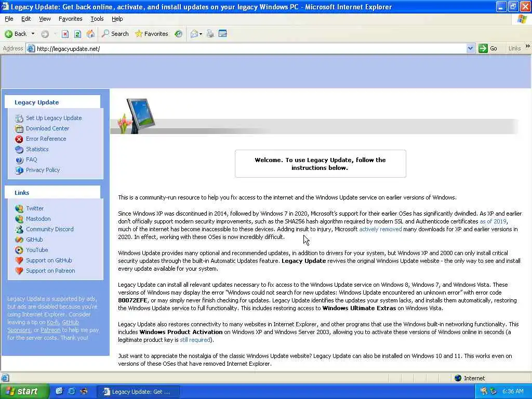The width and height of the screenshot is (532, 399).
Task: Open the 'as of 2019' link
Action: coord(493,221)
